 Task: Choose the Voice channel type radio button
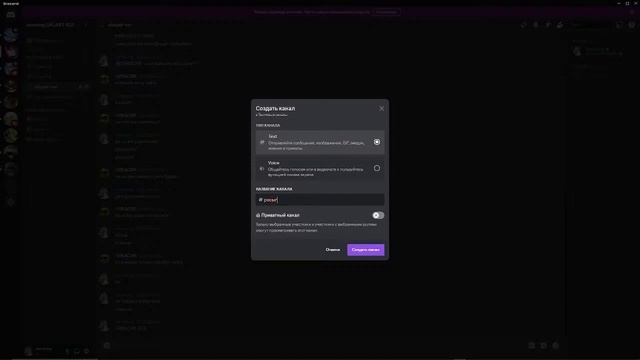pyautogui.click(x=377, y=168)
